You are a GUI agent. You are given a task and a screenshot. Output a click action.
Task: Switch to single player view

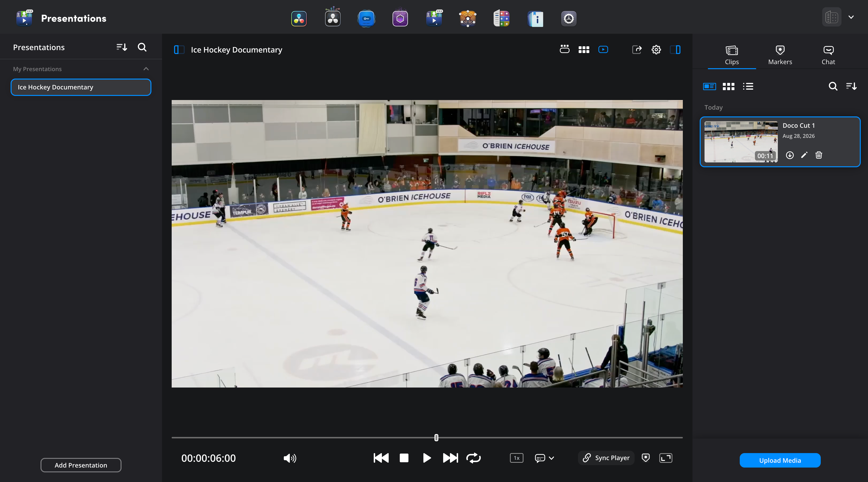pyautogui.click(x=603, y=49)
